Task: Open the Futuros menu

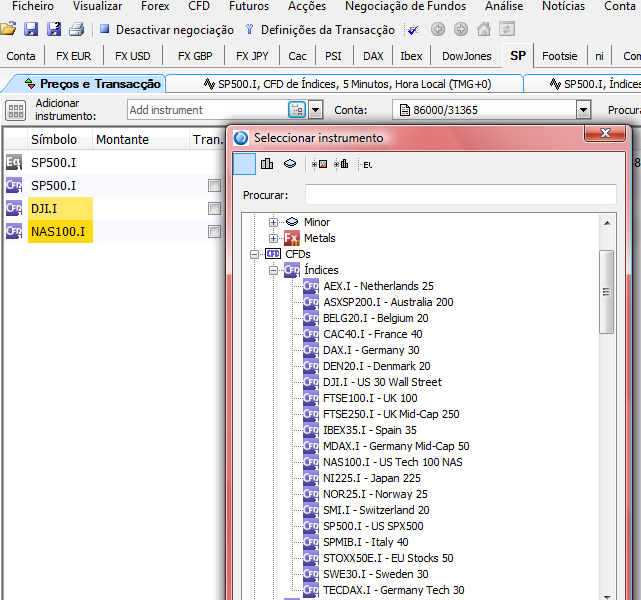Action: click(249, 6)
